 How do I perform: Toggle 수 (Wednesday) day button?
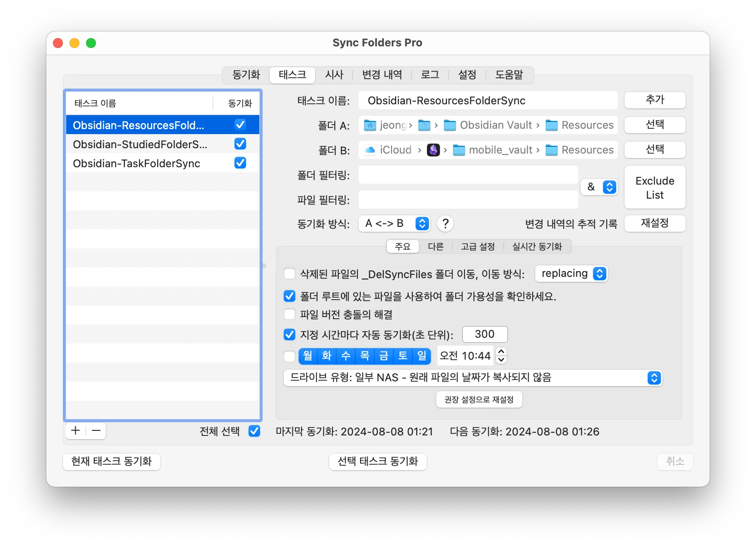coord(346,356)
